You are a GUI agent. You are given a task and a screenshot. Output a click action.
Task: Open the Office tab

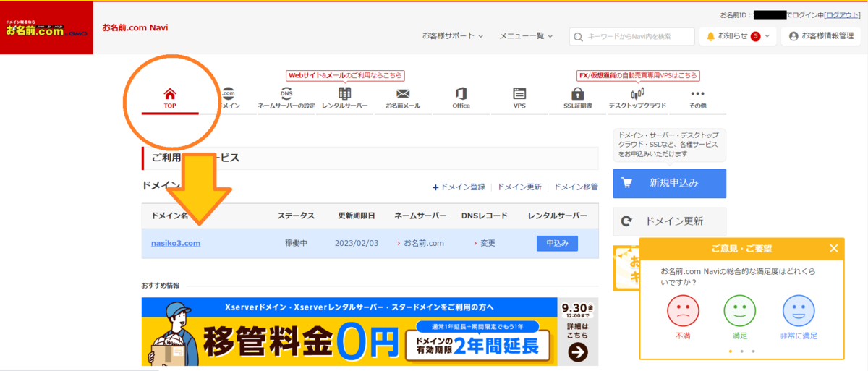[461, 99]
